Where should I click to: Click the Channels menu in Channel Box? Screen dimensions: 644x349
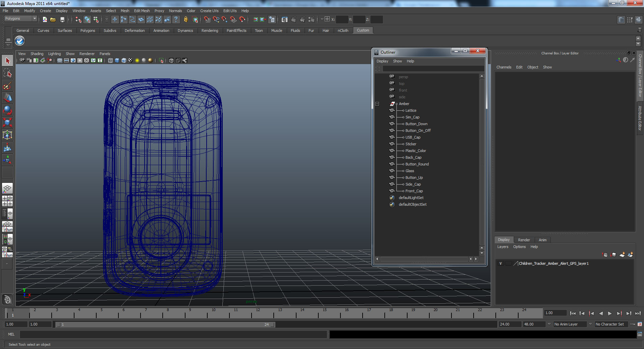[x=504, y=67]
